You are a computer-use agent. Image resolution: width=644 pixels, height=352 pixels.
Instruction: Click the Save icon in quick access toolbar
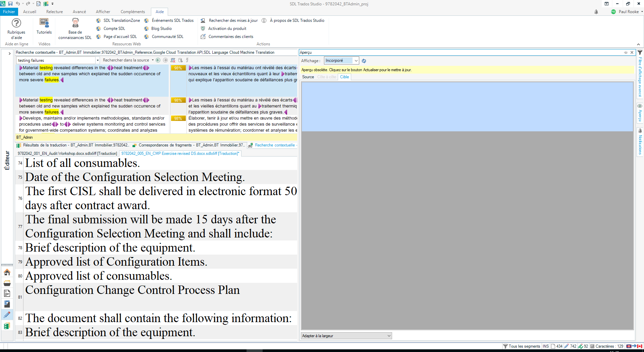pos(10,4)
